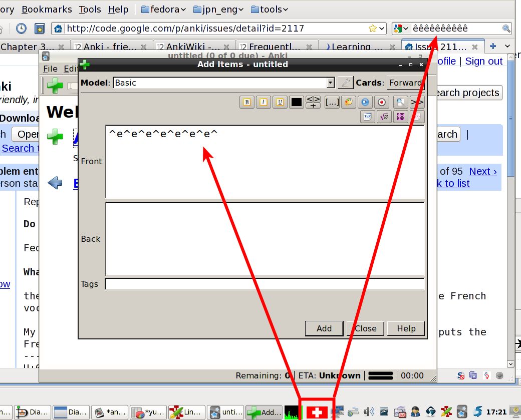
Task: Click into the Front text field
Action: click(x=265, y=162)
